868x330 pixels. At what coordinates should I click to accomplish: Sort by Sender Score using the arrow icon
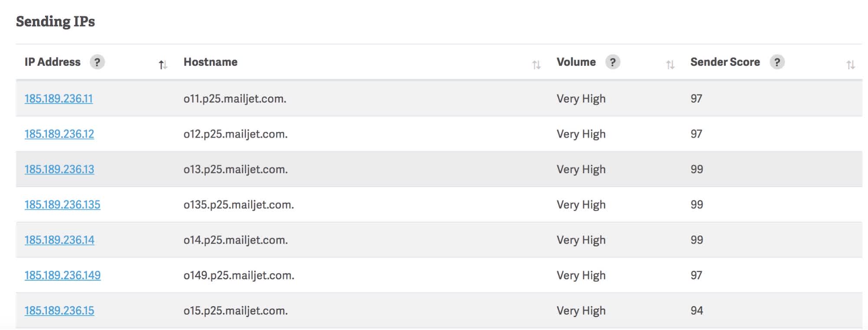point(850,65)
